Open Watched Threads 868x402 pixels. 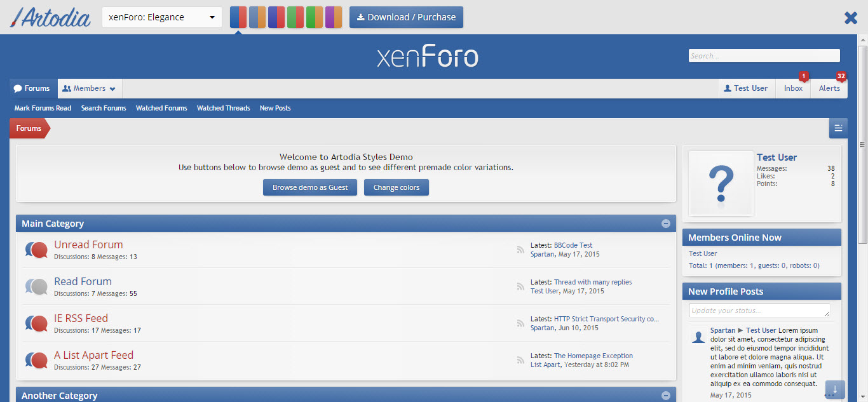[x=224, y=108]
